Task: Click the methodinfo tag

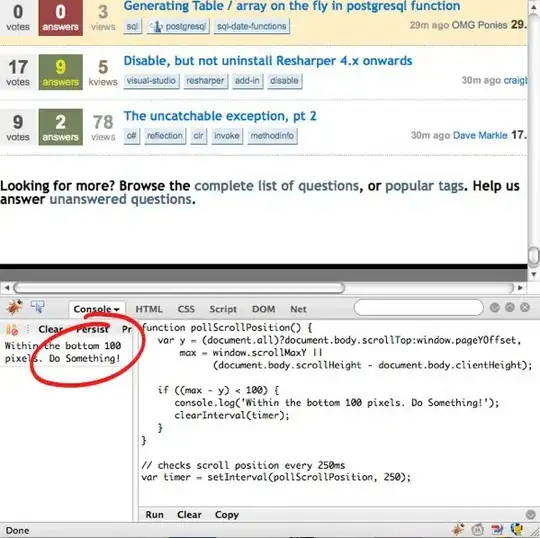Action: point(272,136)
